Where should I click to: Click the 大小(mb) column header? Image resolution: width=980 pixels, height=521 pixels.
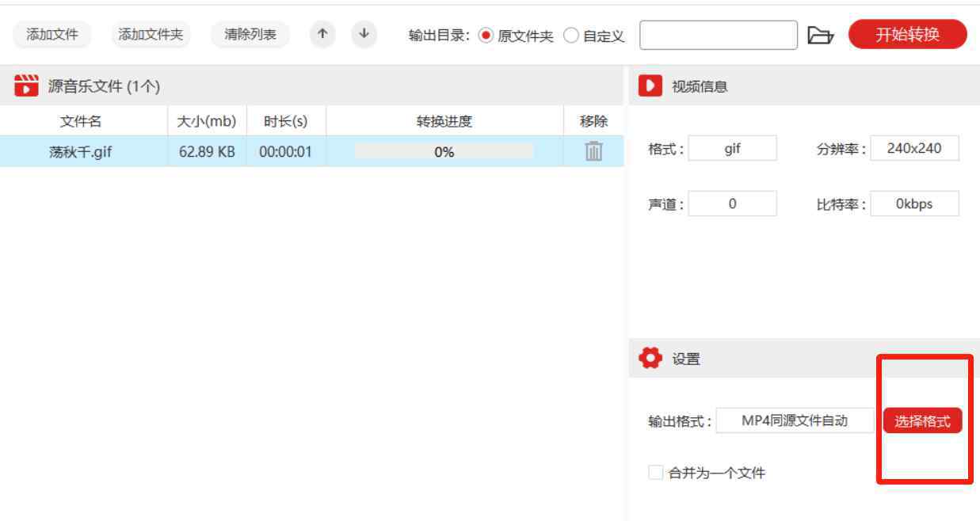pyautogui.click(x=206, y=121)
